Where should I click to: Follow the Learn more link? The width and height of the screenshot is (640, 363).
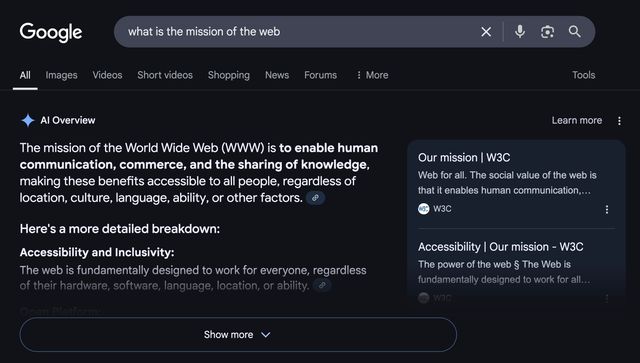[x=577, y=120]
